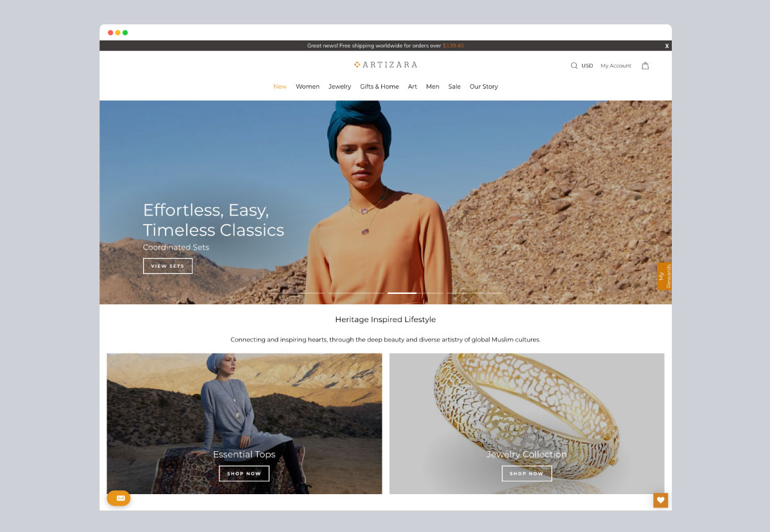Click the Artizara logo

[386, 65]
